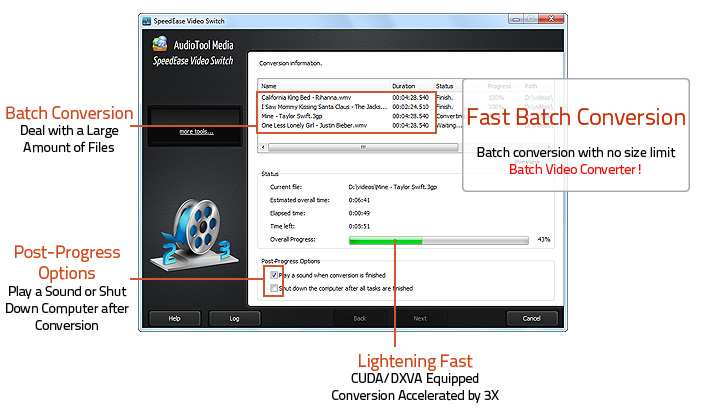Click the SpeedEase Video Switch title bar icon

(x=146, y=21)
